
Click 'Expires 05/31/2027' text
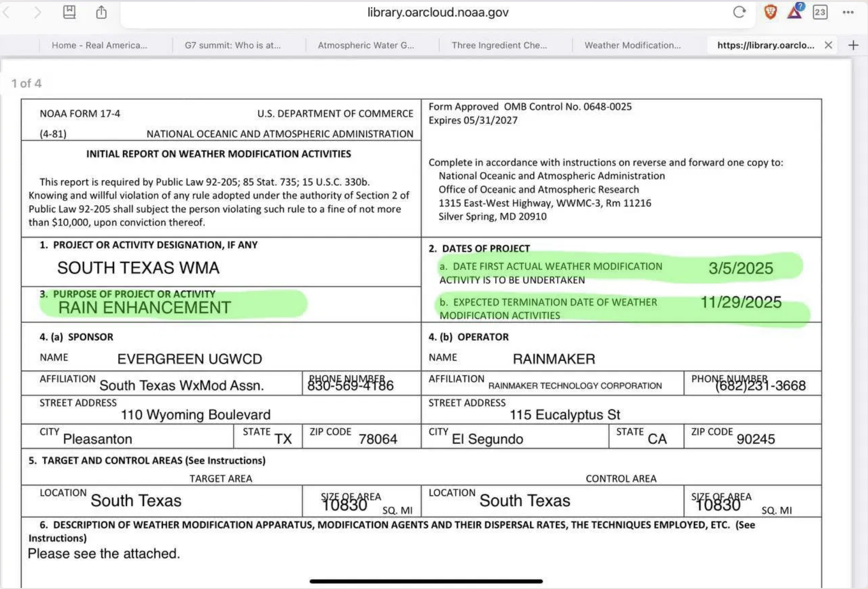[473, 121]
